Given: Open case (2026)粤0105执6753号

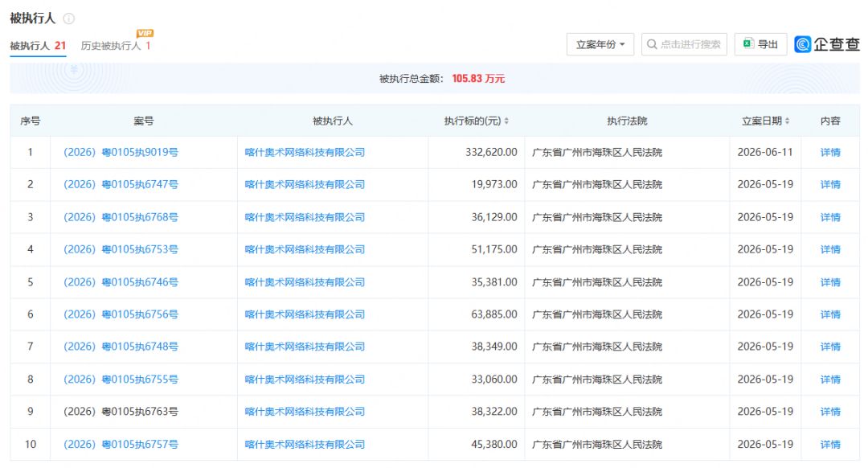Looking at the screenshot, I should point(121,249).
